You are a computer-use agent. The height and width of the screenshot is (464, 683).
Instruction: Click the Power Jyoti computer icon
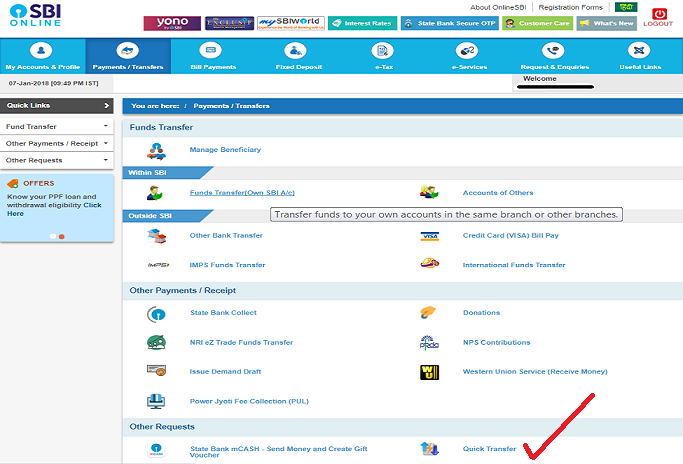(x=156, y=401)
